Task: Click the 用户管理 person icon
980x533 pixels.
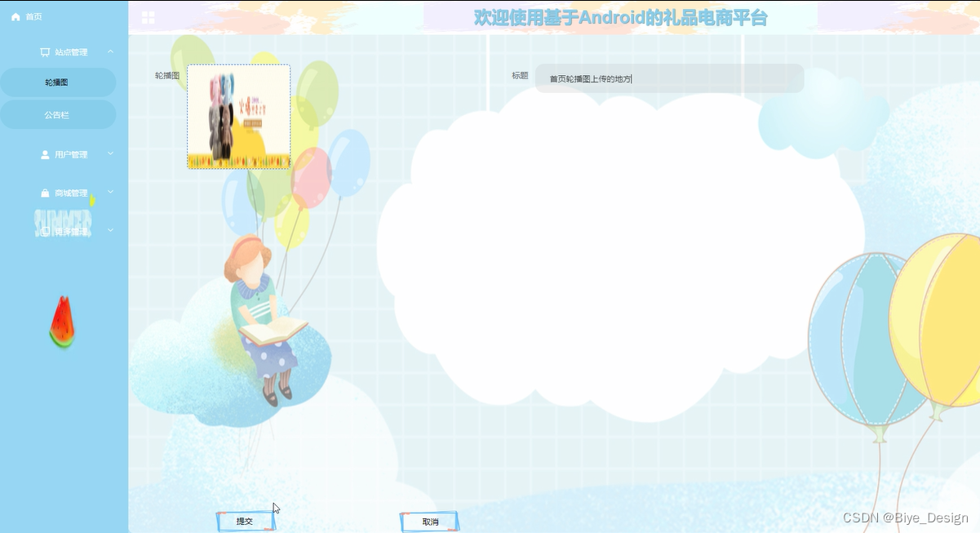Action: (x=45, y=154)
